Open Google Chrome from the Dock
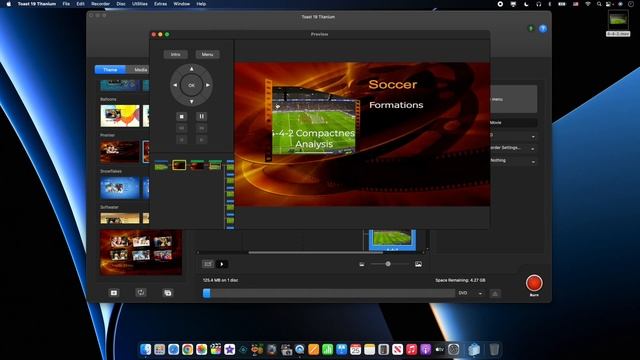The image size is (640, 360). pyautogui.click(x=187, y=349)
